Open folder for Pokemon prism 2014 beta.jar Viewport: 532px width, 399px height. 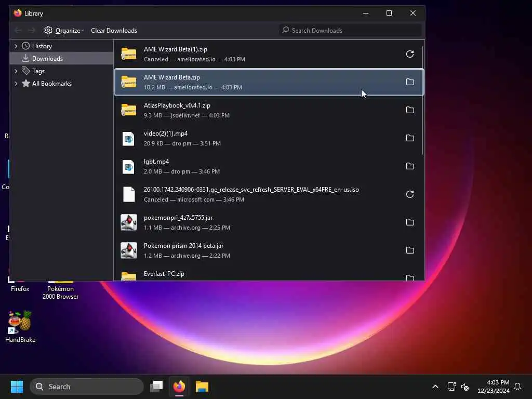tap(410, 250)
